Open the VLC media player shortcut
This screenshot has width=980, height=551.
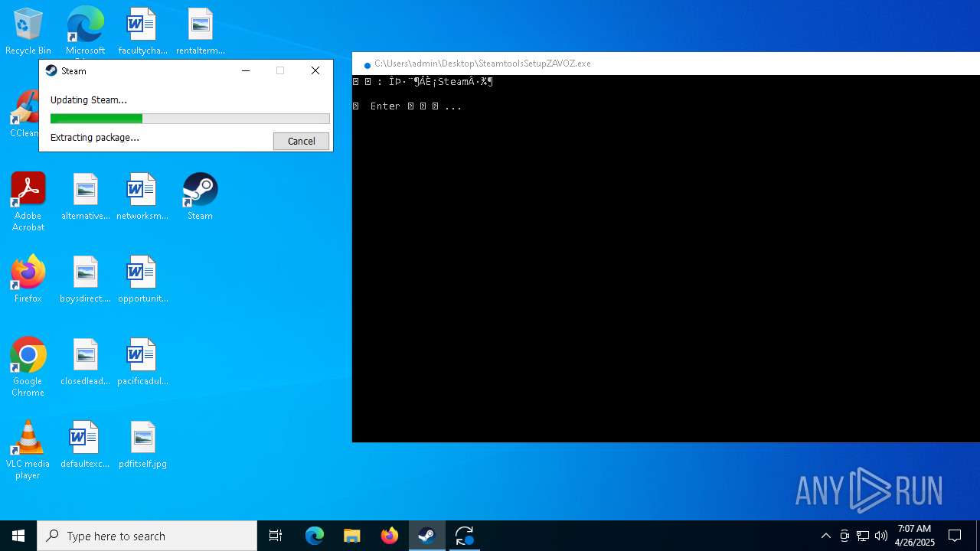point(28,449)
